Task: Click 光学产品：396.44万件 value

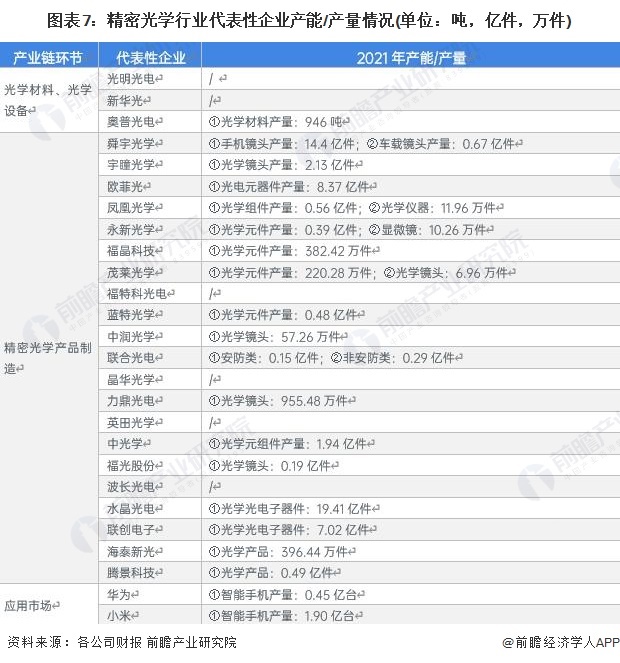Action: 282,551
